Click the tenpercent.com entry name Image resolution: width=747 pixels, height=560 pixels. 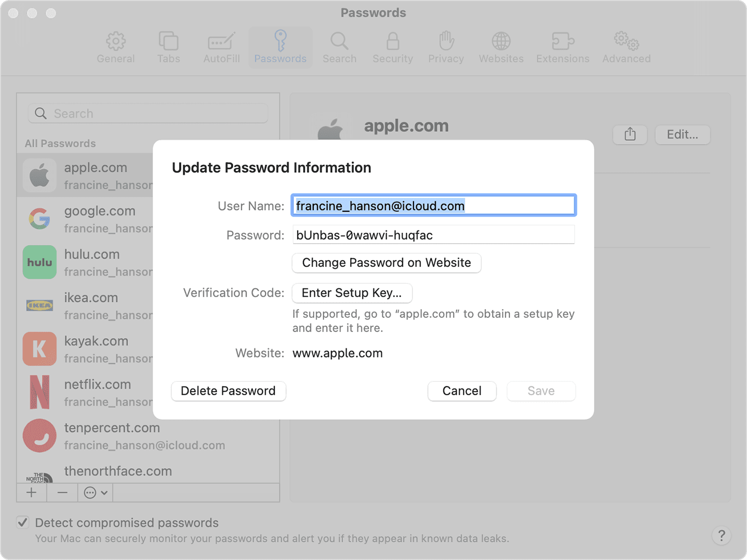coord(112,428)
